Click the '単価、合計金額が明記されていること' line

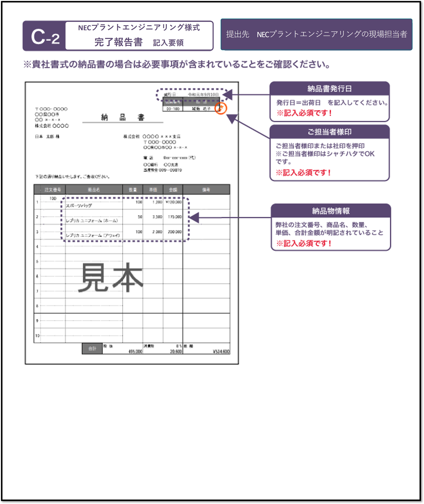pyautogui.click(x=329, y=233)
